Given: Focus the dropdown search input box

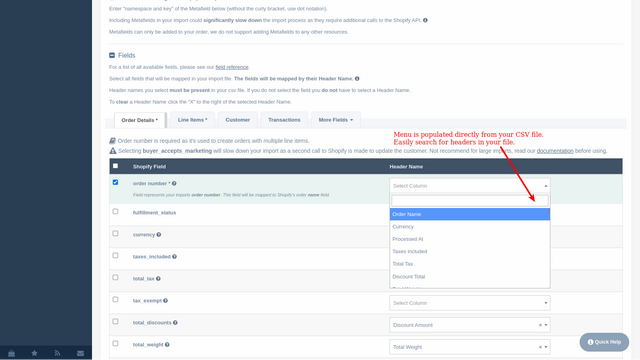Looking at the screenshot, I should click(470, 200).
